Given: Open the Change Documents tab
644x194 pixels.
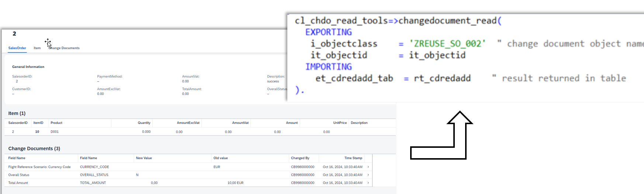Looking at the screenshot, I should pyautogui.click(x=64, y=48).
